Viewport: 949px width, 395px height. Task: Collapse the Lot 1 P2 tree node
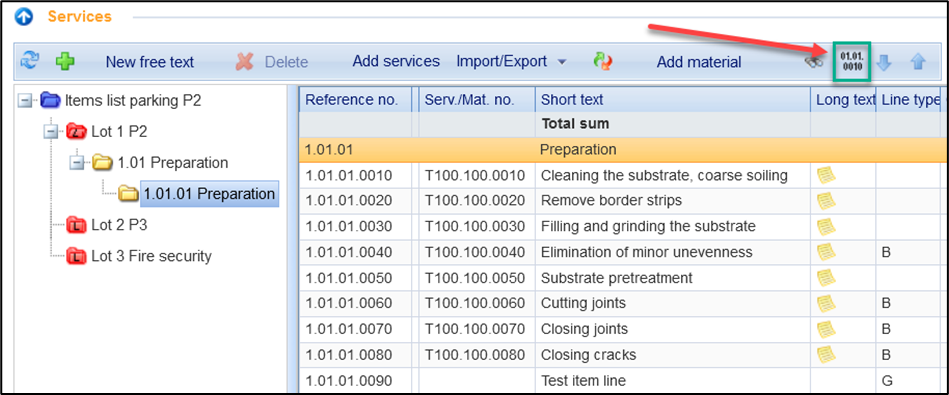(51, 131)
